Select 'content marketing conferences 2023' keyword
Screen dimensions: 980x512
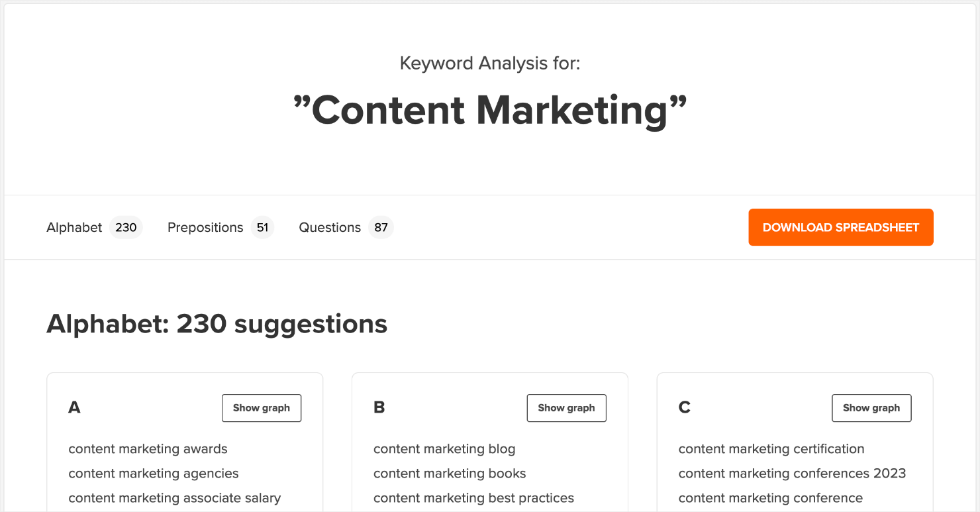point(792,474)
